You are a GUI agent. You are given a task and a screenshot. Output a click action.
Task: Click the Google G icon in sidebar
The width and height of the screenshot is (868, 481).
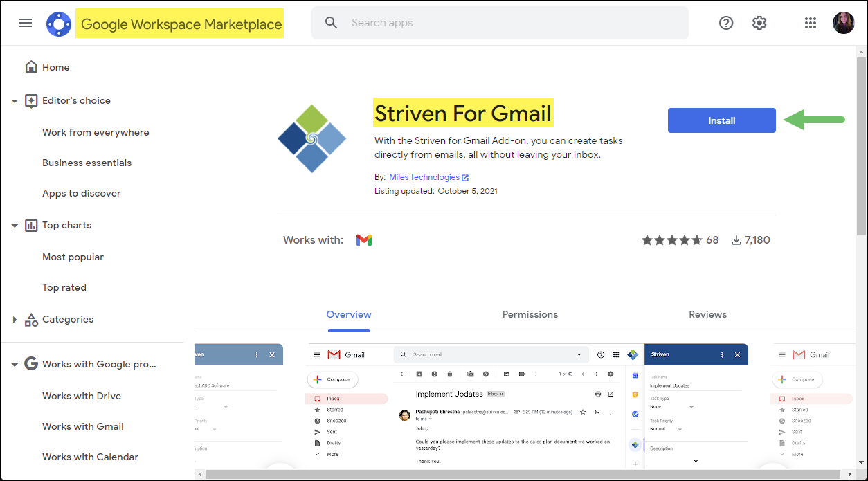click(x=31, y=363)
